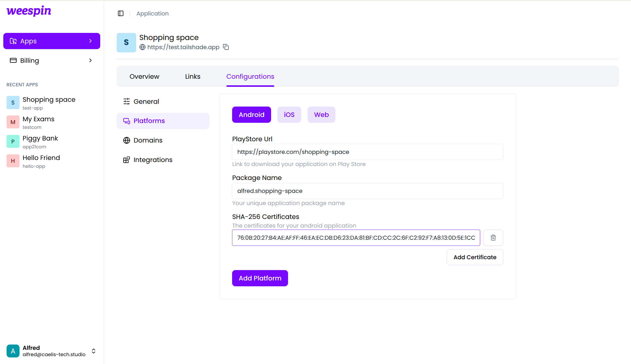The width and height of the screenshot is (631, 364).
Task: Open the Alfred account switcher
Action: click(x=93, y=351)
